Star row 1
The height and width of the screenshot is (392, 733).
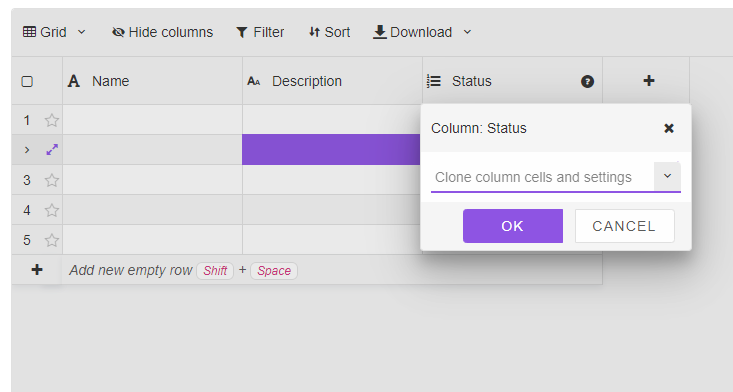(51, 121)
